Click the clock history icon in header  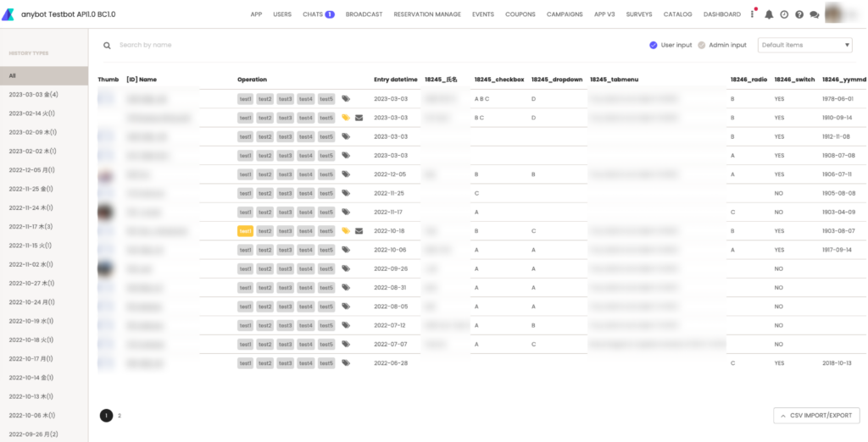click(x=784, y=14)
